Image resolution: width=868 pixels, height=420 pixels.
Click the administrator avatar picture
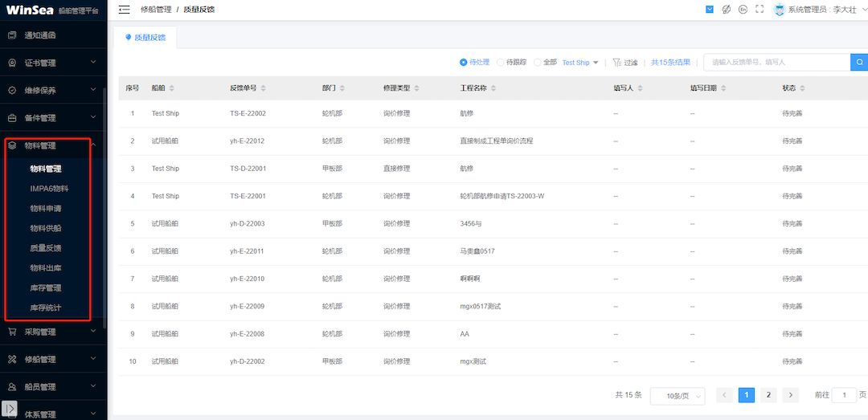(x=780, y=10)
